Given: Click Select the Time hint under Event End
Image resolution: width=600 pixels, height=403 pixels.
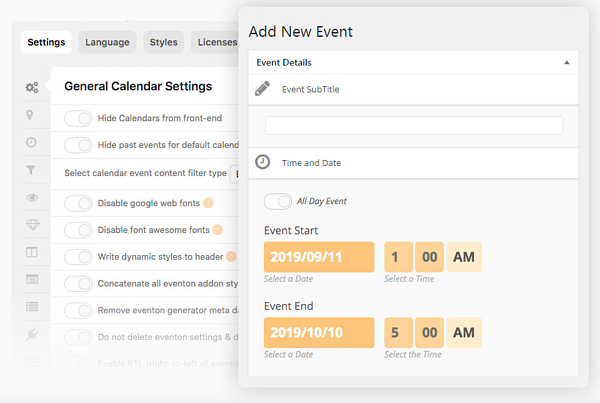Looking at the screenshot, I should click(413, 354).
